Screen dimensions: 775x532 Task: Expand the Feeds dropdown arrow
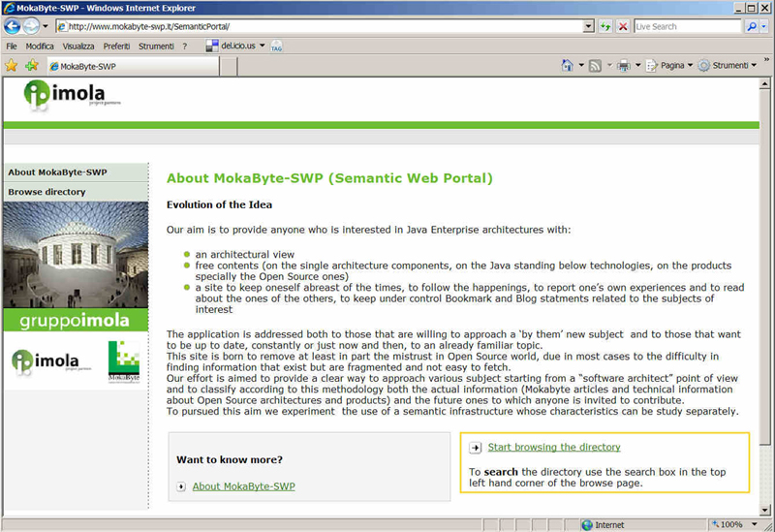click(x=609, y=65)
